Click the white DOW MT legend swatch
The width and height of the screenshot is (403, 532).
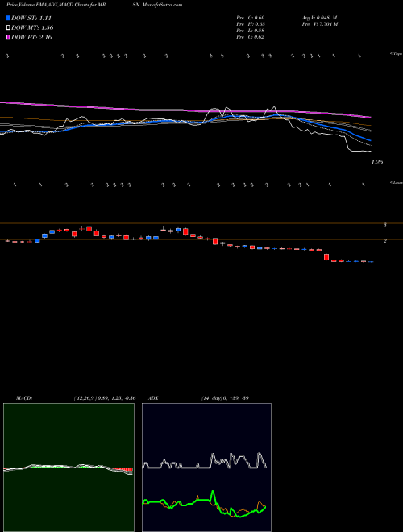coord(9,27)
